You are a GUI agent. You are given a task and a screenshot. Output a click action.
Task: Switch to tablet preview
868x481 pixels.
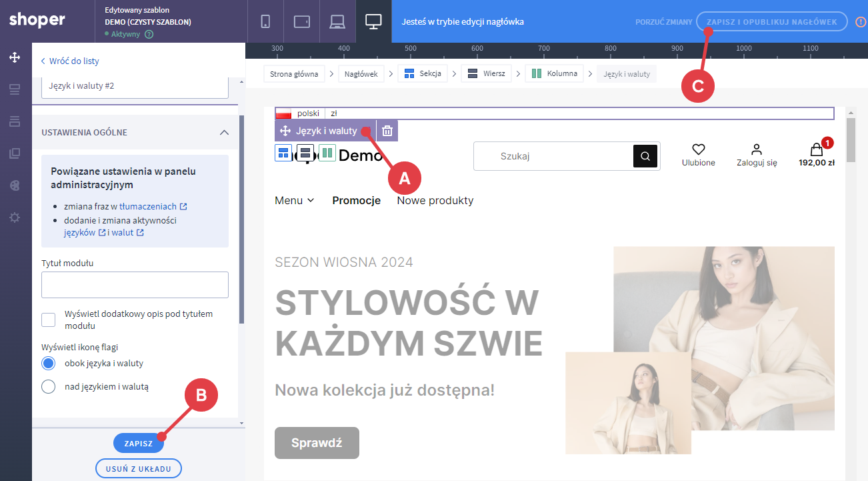(301, 21)
